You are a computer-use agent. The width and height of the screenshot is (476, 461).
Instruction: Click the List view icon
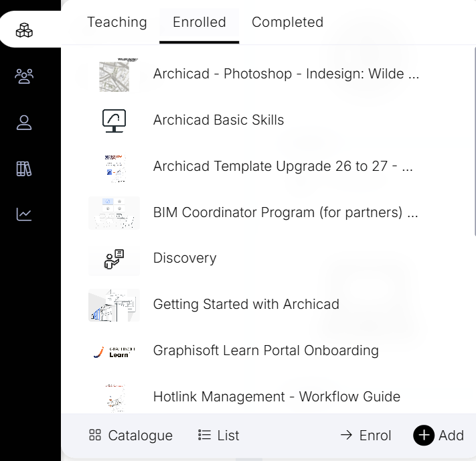205,436
